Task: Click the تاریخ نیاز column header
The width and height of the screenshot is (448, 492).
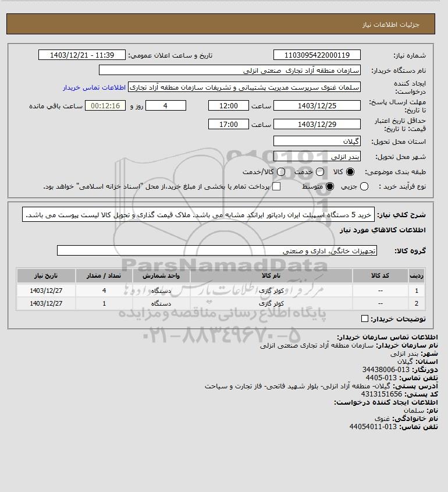Action: (x=46, y=276)
